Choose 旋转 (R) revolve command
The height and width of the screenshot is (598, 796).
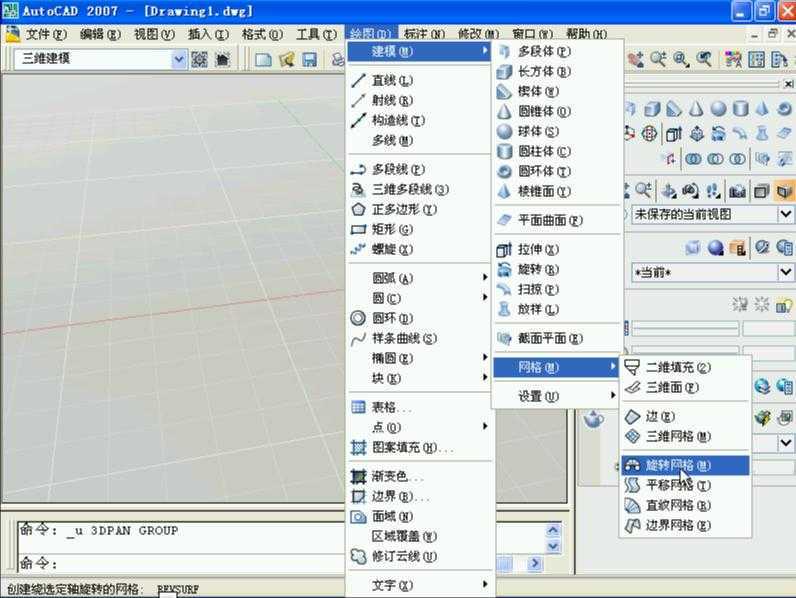[556, 269]
